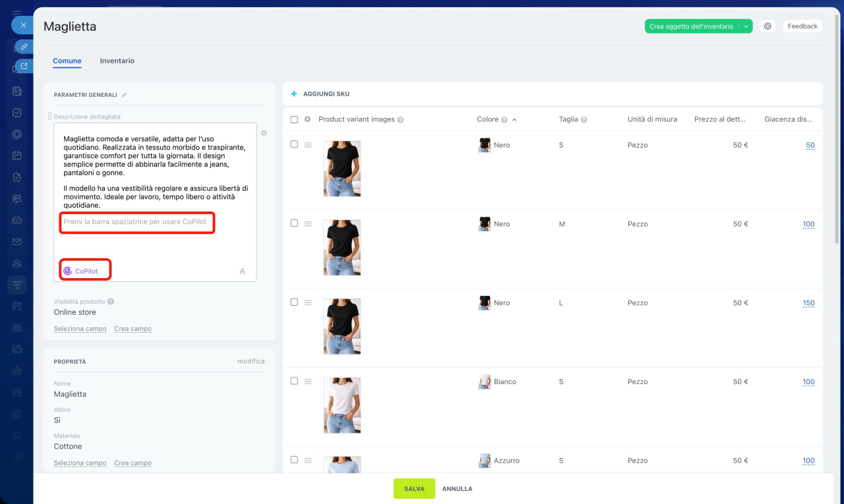The image size is (844, 504).
Task: Click the pencil icon next to Parametri Generali
Action: click(124, 95)
